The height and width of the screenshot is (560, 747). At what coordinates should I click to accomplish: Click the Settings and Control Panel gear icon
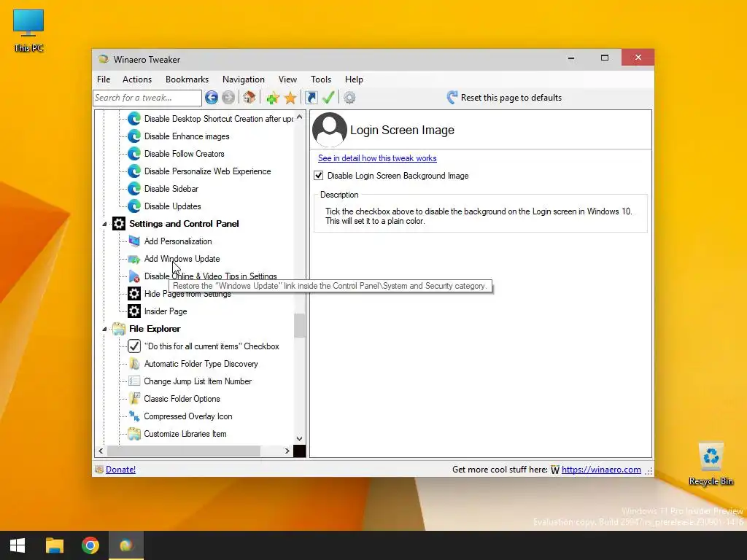(x=119, y=224)
